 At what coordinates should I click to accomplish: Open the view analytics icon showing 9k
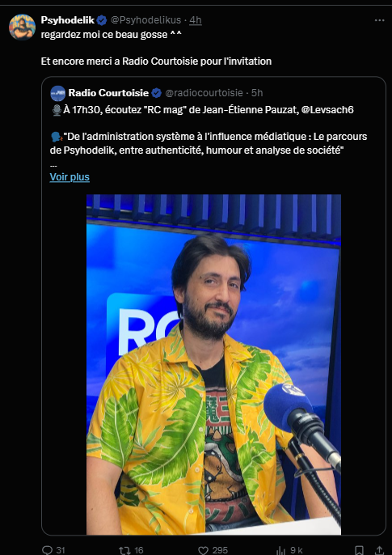pos(280,550)
